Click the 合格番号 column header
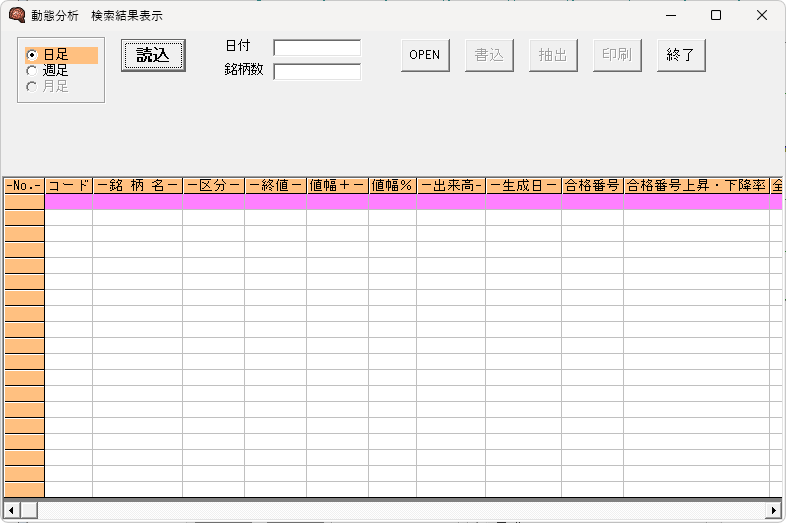 (x=593, y=186)
